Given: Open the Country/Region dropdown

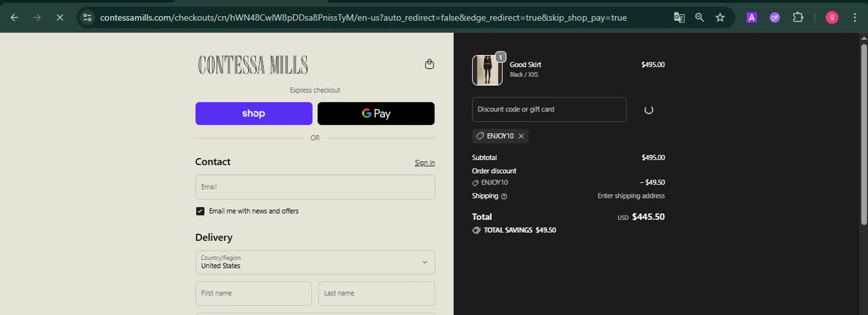Looking at the screenshot, I should (x=315, y=262).
